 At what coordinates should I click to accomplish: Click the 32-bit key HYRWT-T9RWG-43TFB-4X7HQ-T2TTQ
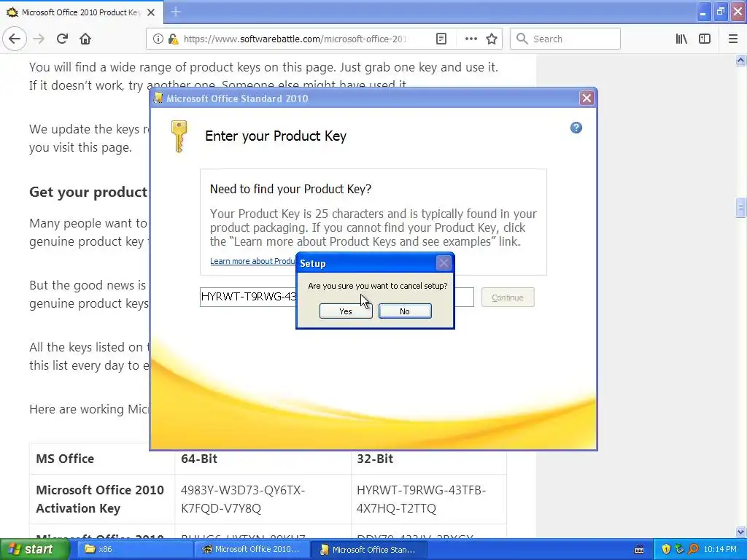point(421,499)
